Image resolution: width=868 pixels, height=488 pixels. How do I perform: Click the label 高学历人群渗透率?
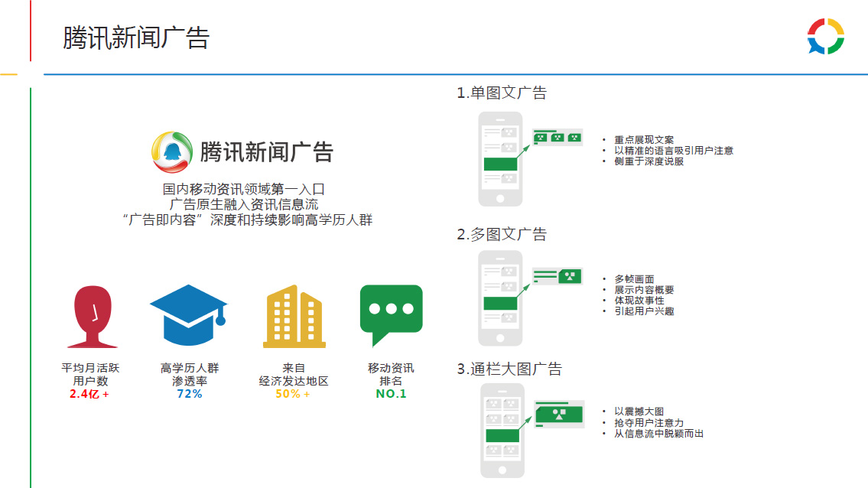[x=190, y=375]
